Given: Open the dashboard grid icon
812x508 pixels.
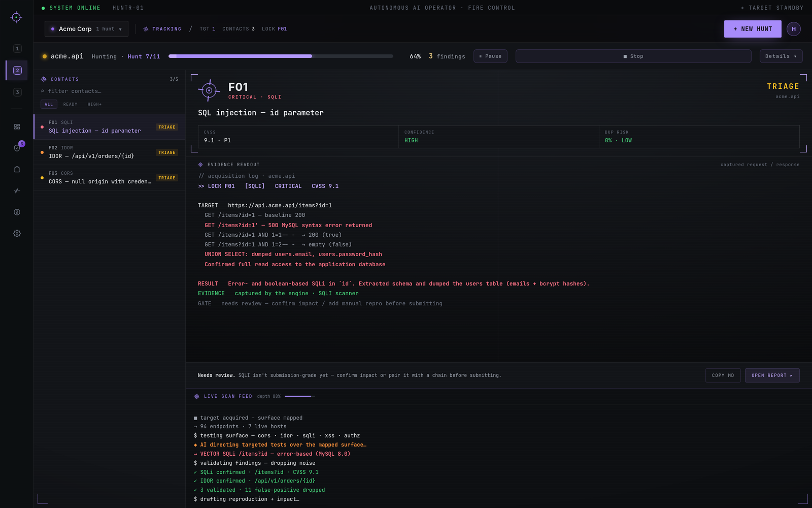Looking at the screenshot, I should [x=17, y=127].
